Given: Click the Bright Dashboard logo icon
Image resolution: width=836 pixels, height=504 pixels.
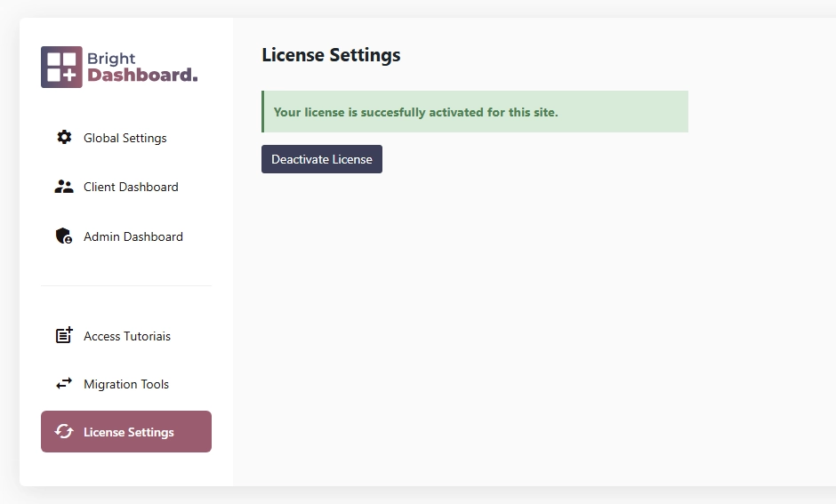Looking at the screenshot, I should tap(61, 67).
